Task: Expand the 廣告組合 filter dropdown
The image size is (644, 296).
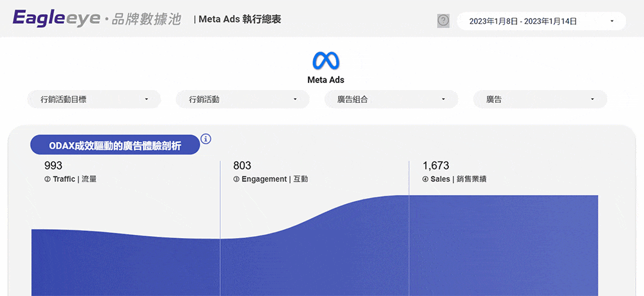Action: click(391, 99)
